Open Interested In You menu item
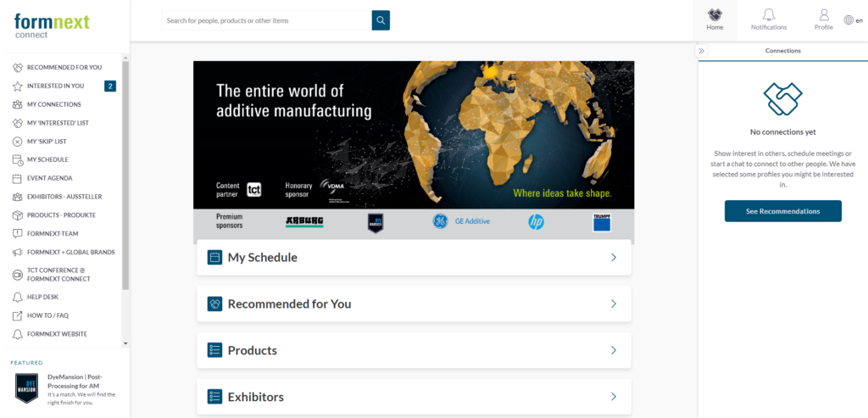This screenshot has height=418, width=868. 55,86
